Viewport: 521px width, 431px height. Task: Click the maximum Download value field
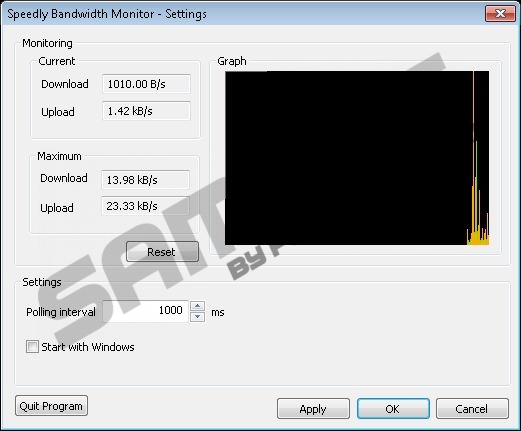pyautogui.click(x=146, y=180)
